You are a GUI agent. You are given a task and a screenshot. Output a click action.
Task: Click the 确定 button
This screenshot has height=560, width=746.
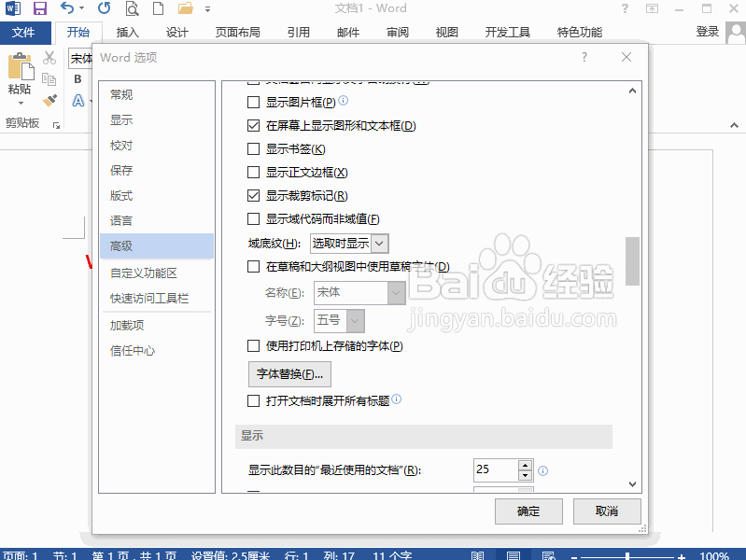528,511
